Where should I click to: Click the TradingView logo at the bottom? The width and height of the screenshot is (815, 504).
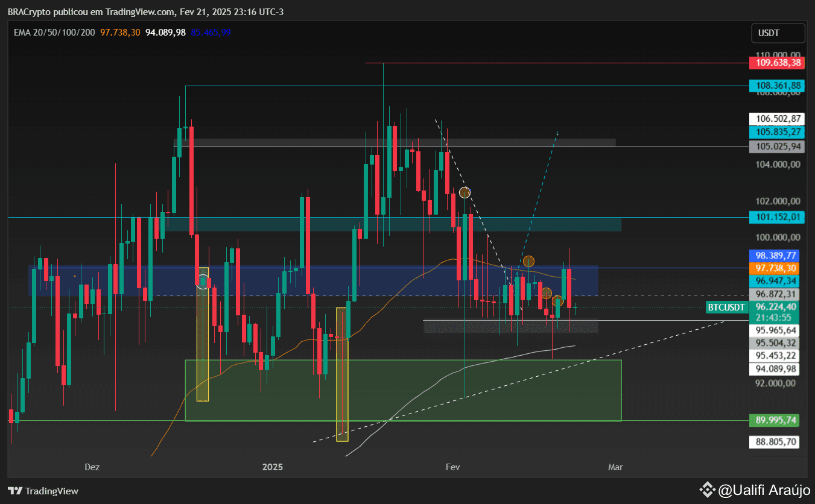point(43,491)
